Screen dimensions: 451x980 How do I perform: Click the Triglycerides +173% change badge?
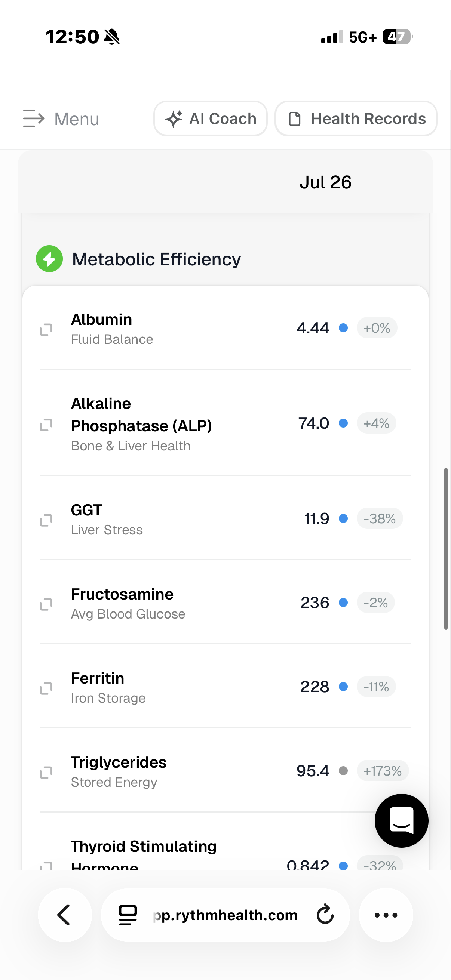point(383,771)
